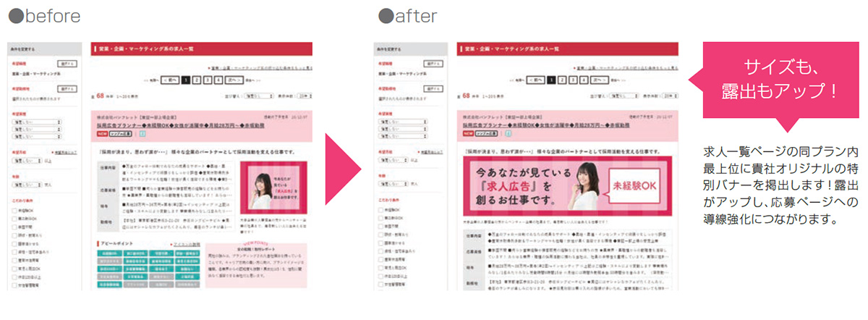Tick the last visible checkbox in before sidebar
The image size is (868, 320).
[x=14, y=285]
